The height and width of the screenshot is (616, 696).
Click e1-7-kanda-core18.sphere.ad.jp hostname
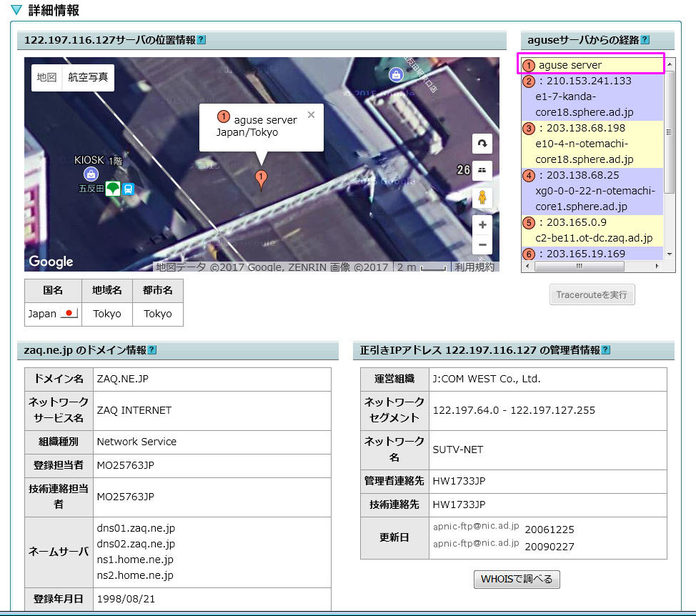[x=584, y=104]
